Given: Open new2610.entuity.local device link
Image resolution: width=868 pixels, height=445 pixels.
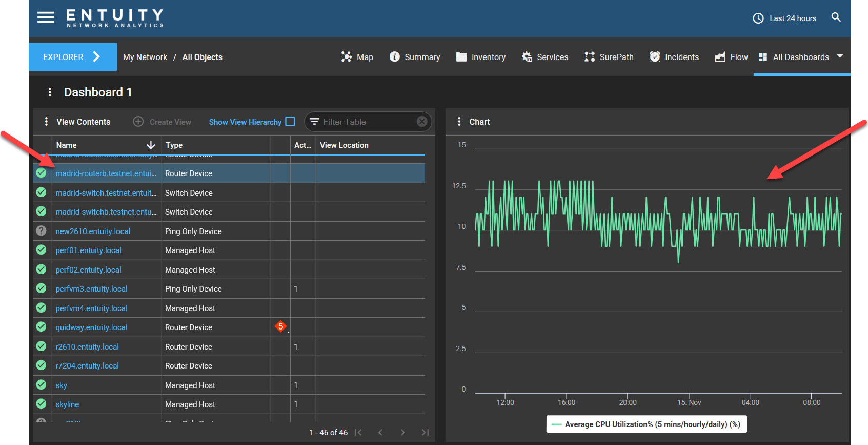Looking at the screenshot, I should [93, 231].
